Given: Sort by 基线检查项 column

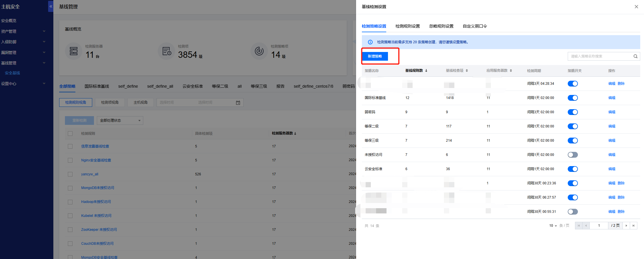Looking at the screenshot, I should 467,71.
